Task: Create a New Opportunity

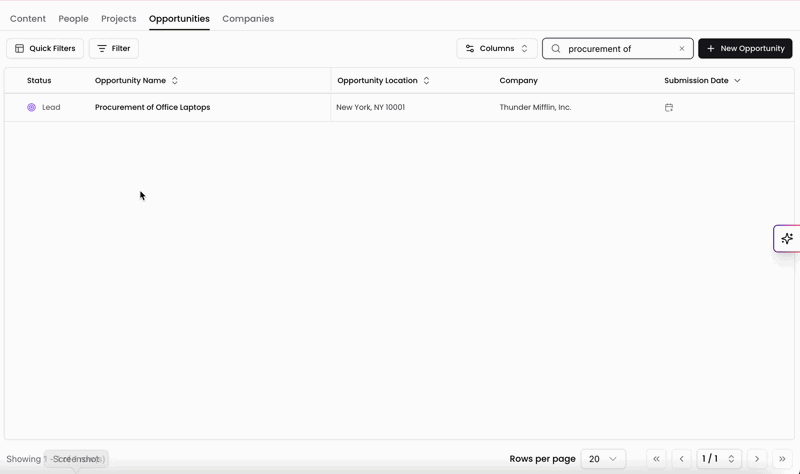Action: (745, 48)
